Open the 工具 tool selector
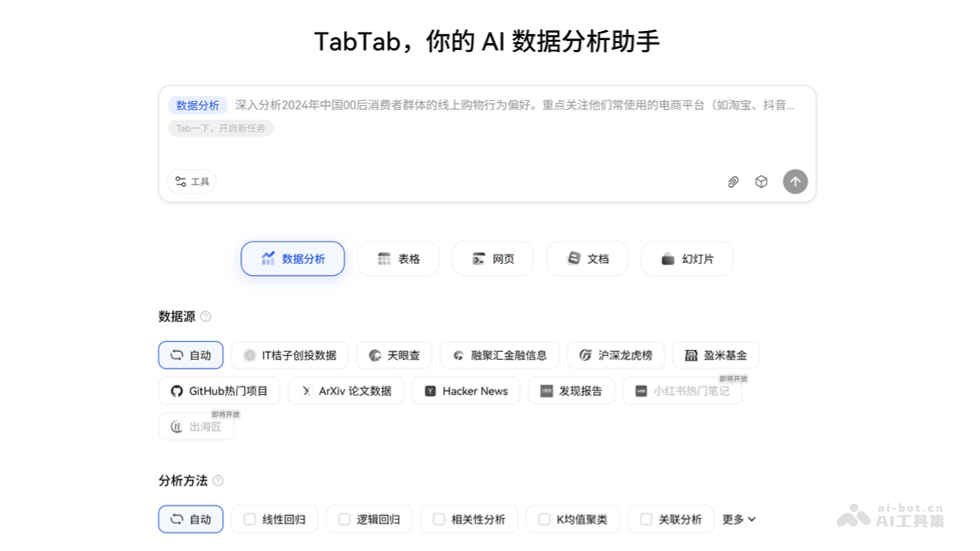The image size is (980, 551). pos(192,181)
